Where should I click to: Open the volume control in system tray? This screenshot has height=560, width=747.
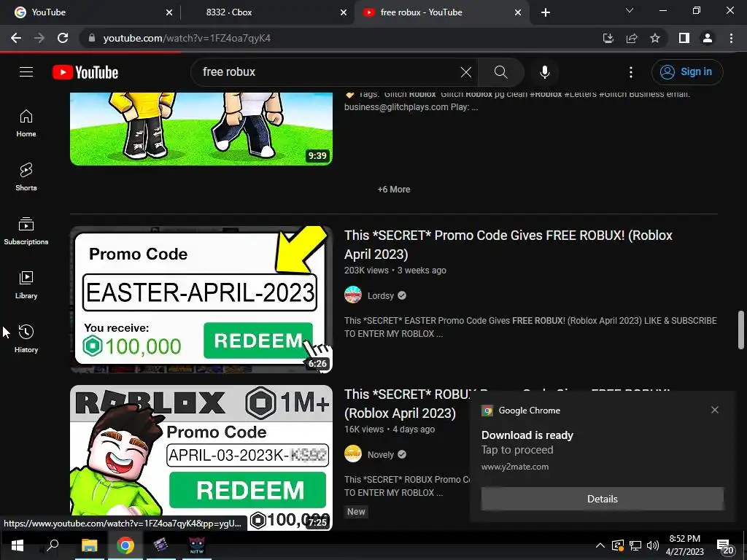tap(653, 545)
